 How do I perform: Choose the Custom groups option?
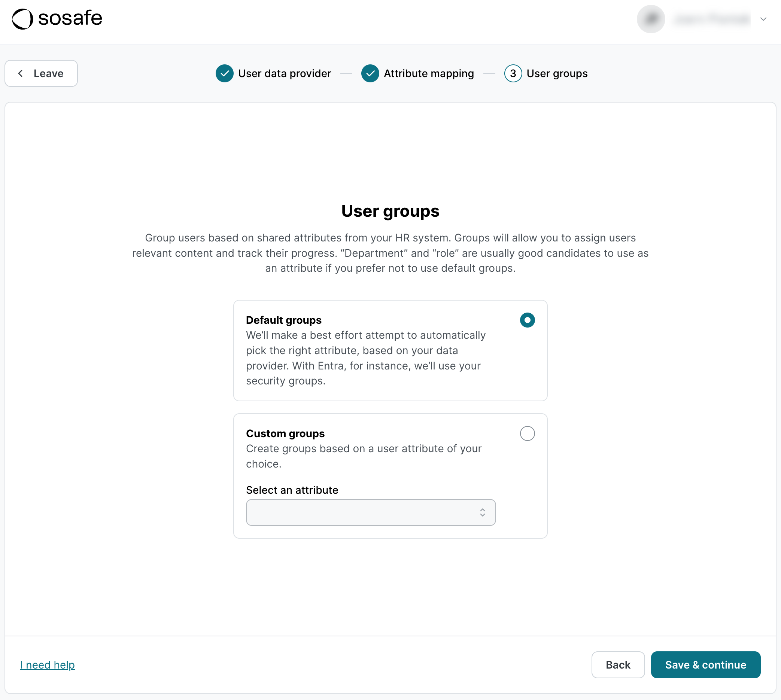527,433
